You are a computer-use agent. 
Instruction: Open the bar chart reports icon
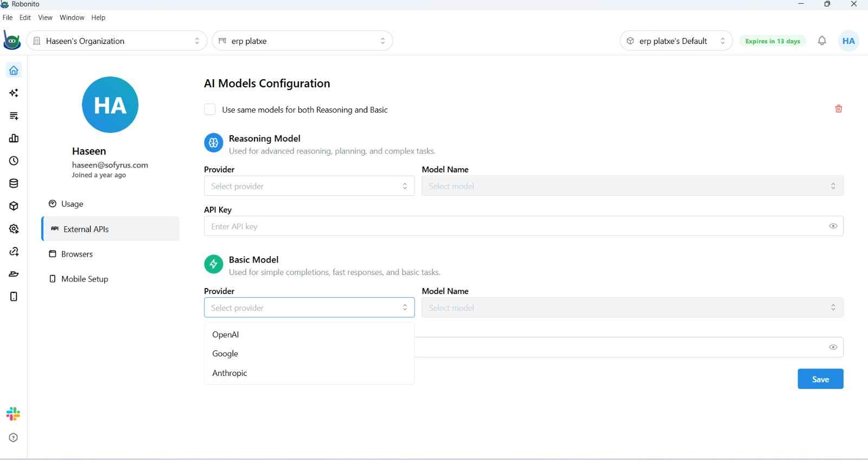(14, 138)
